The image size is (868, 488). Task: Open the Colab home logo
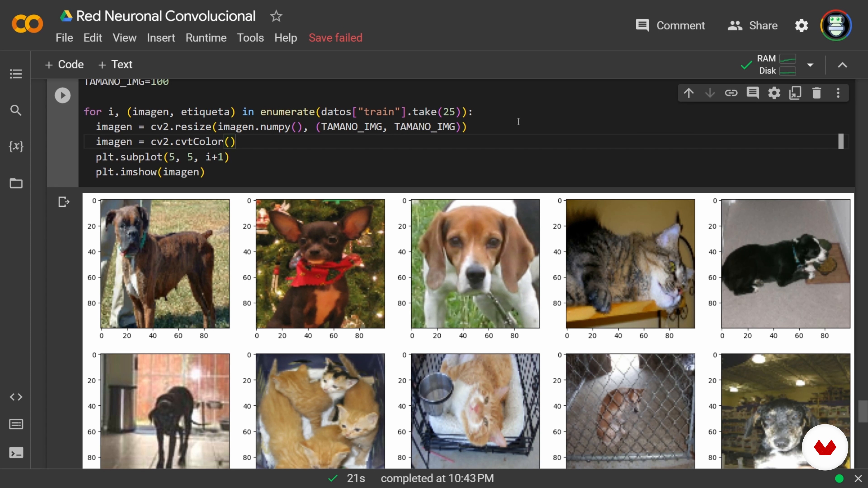[x=27, y=24]
